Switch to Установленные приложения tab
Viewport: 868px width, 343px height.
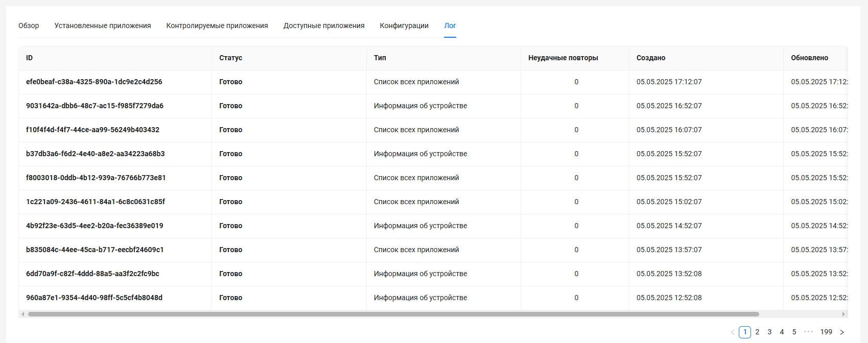[103, 26]
